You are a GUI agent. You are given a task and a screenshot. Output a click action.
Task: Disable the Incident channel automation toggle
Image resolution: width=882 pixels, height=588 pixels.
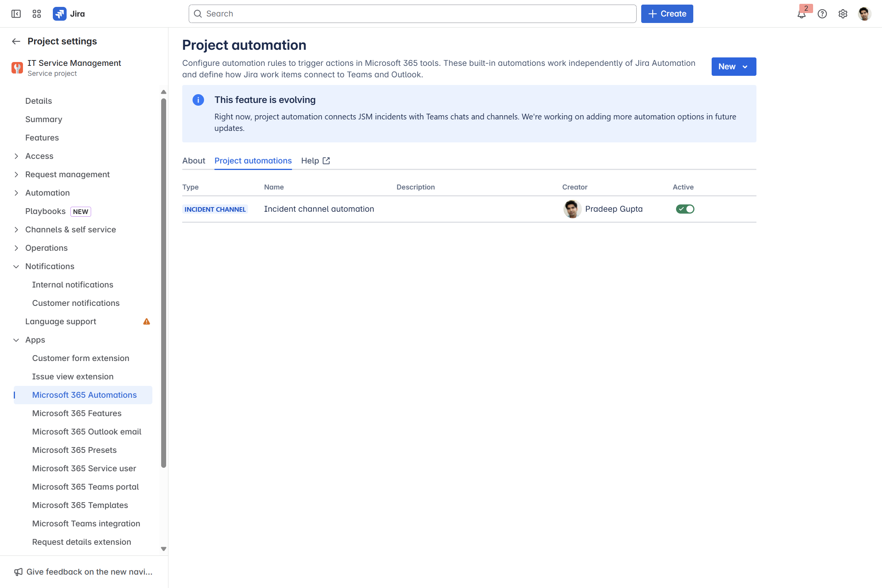(685, 209)
